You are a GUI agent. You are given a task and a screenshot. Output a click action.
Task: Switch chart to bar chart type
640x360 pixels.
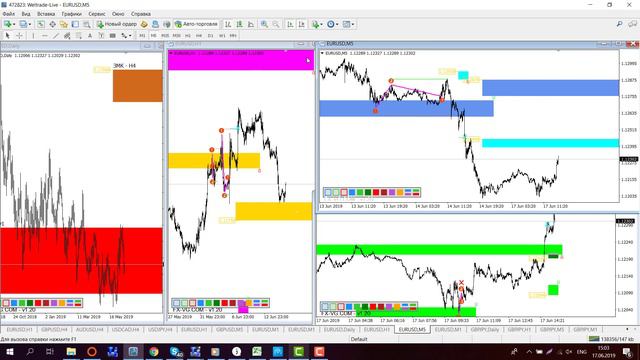pyautogui.click(x=228, y=24)
